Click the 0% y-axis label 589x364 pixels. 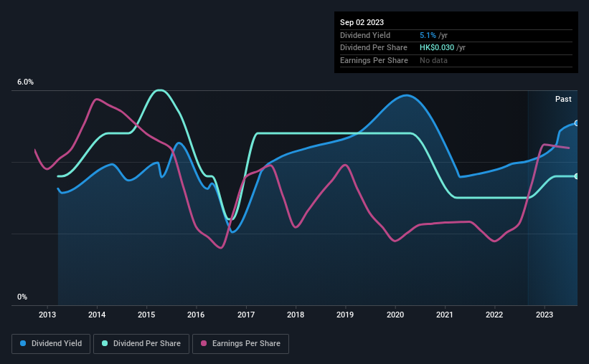pos(22,297)
